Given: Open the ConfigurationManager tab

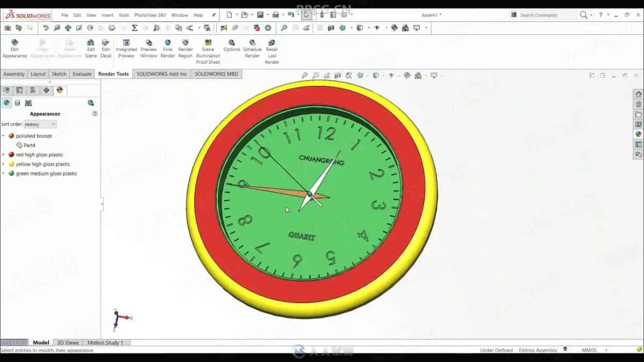Looking at the screenshot, I should pos(33,90).
